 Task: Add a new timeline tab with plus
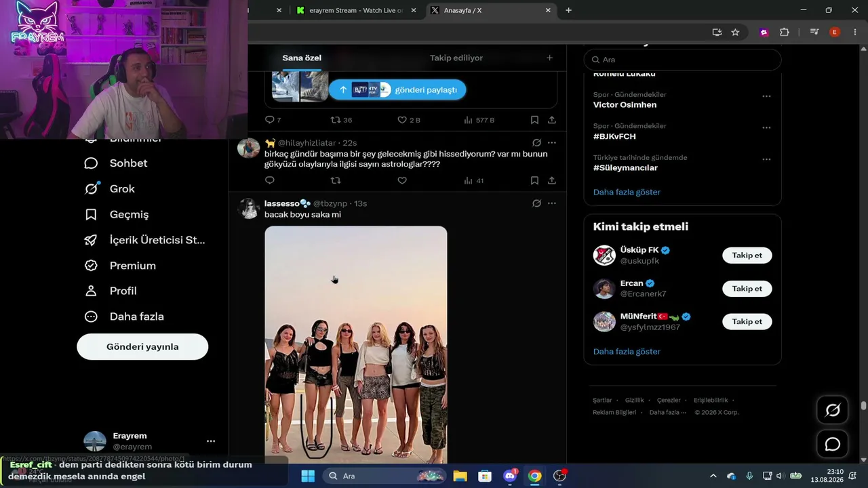pyautogui.click(x=550, y=58)
